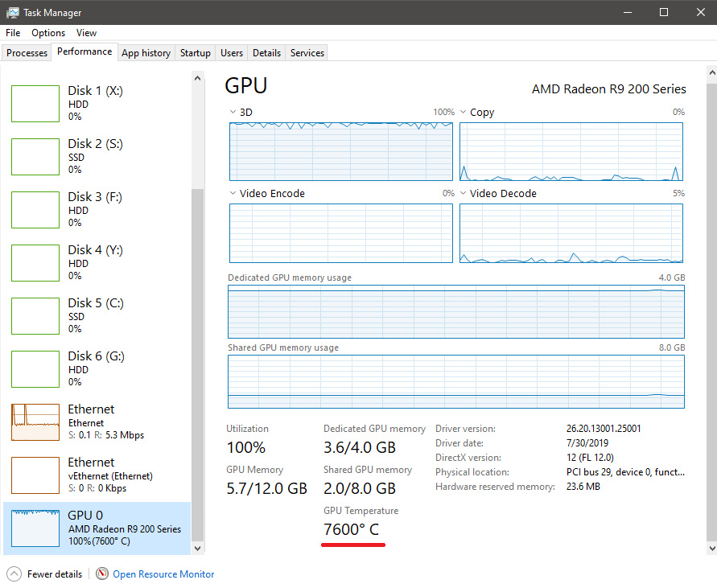Click the Resource Monitor gauge icon
The image size is (717, 588).
pos(102,574)
